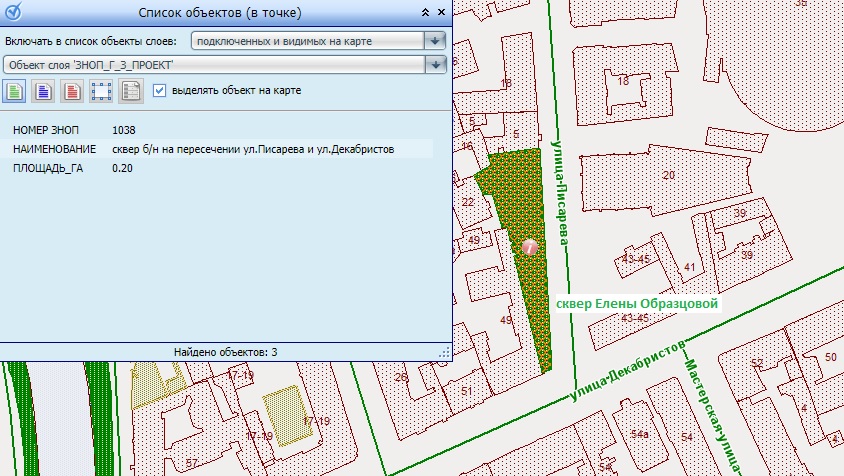Expand the 'Объект слоя' dropdown arrow

pyautogui.click(x=434, y=65)
